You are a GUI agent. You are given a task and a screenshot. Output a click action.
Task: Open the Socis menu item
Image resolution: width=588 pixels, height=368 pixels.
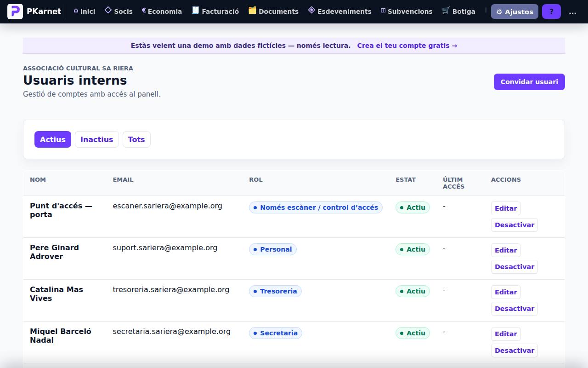tap(119, 11)
